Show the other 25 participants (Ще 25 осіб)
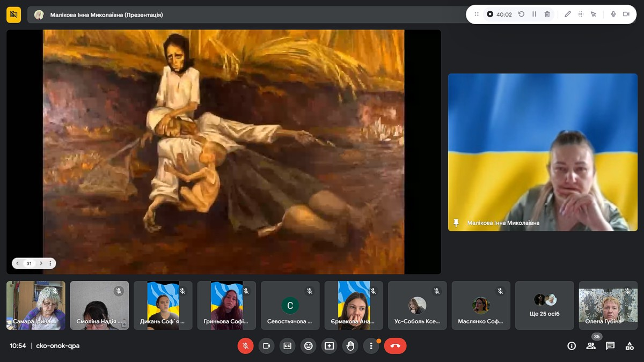 545,305
